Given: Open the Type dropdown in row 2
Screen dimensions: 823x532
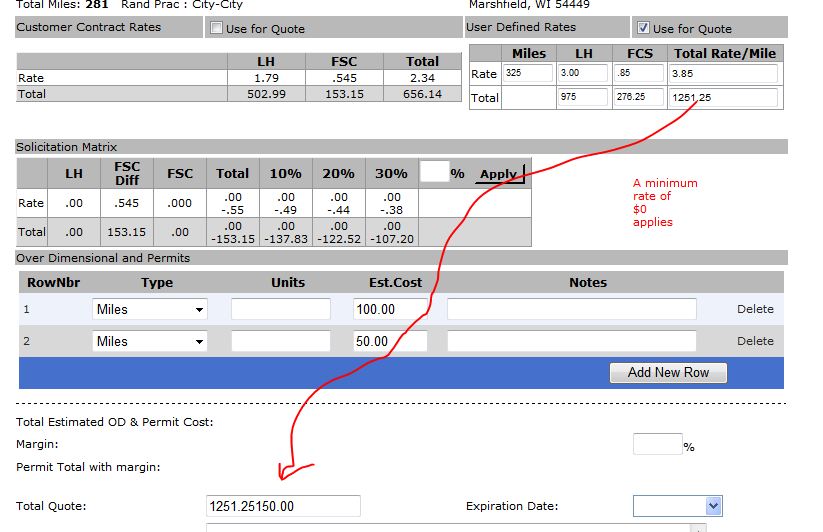Looking at the screenshot, I should [149, 341].
